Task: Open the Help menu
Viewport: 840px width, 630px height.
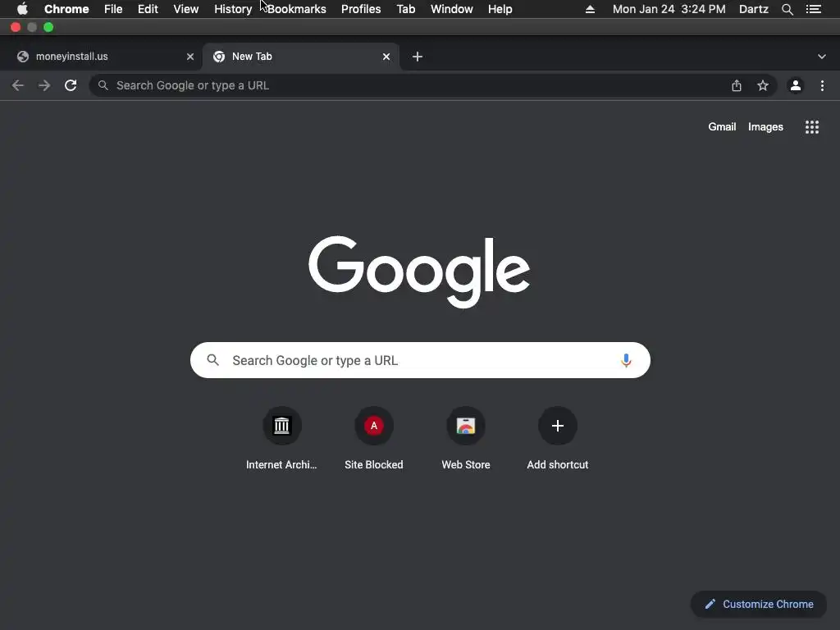Action: click(x=500, y=9)
